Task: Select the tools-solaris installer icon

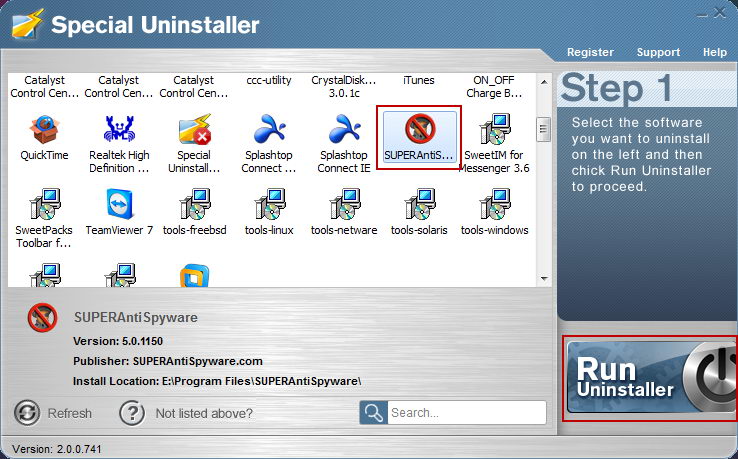Action: point(419,204)
